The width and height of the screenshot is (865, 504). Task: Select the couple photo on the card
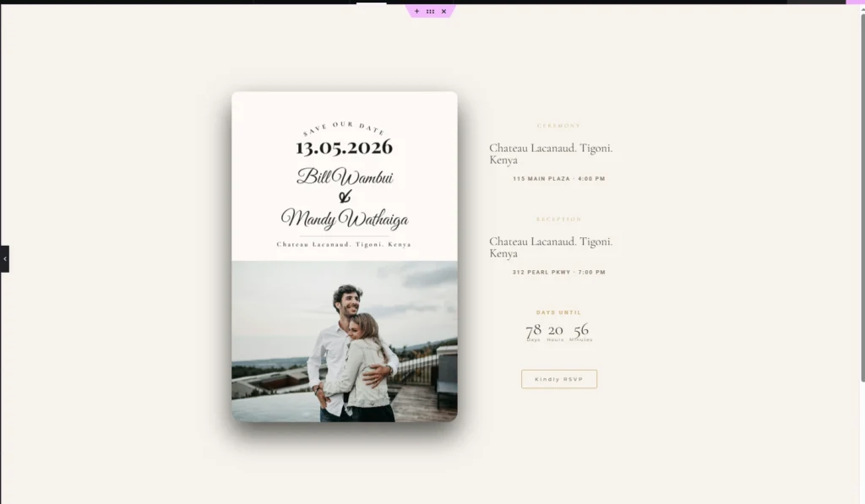[345, 341]
